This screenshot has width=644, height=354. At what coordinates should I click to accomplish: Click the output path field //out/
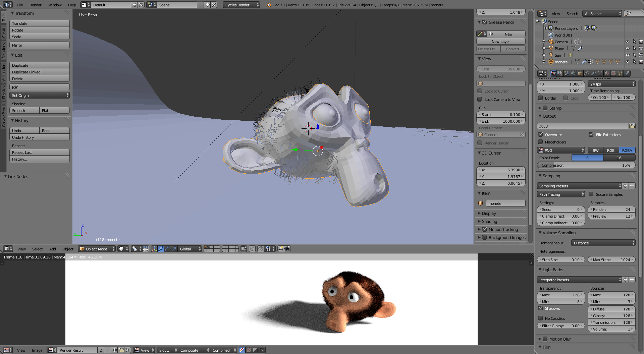[583, 126]
